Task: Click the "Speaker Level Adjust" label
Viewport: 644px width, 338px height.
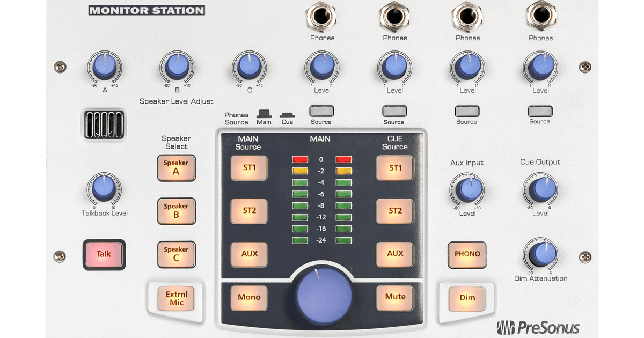Action: (177, 101)
